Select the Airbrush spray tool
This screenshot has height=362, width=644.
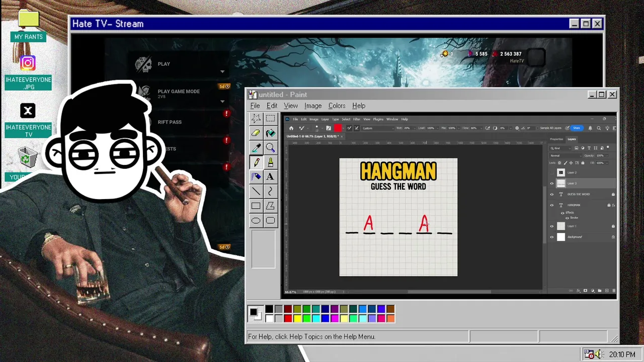(x=256, y=176)
